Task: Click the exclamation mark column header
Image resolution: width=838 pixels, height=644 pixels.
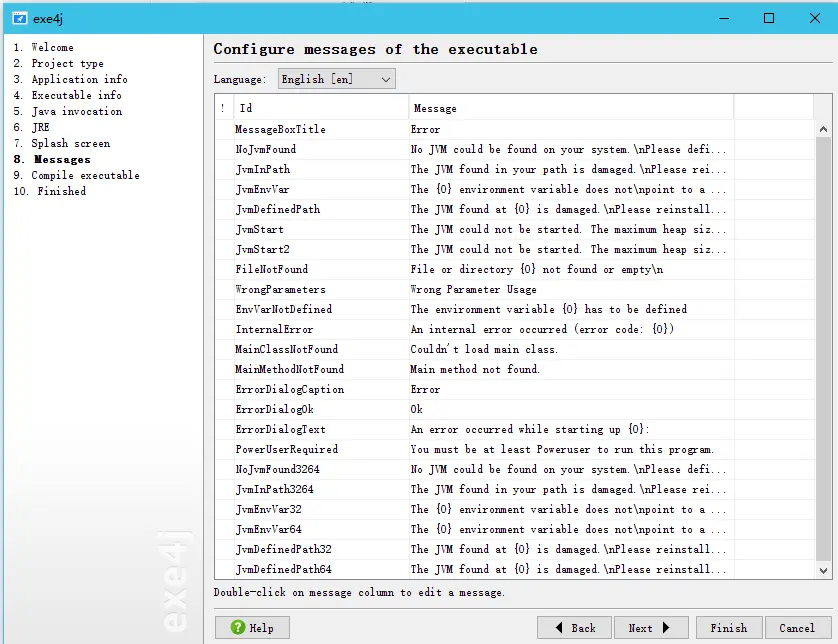Action: pyautogui.click(x=223, y=108)
